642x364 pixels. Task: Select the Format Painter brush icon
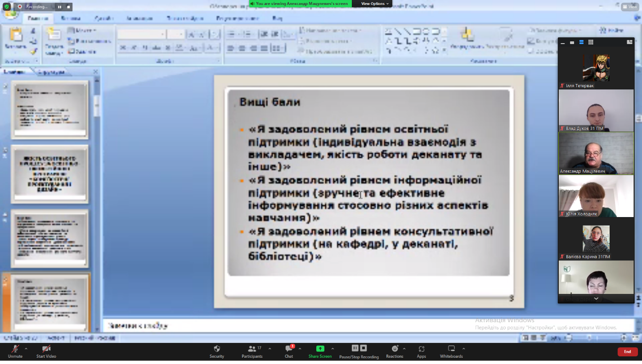[x=33, y=51]
